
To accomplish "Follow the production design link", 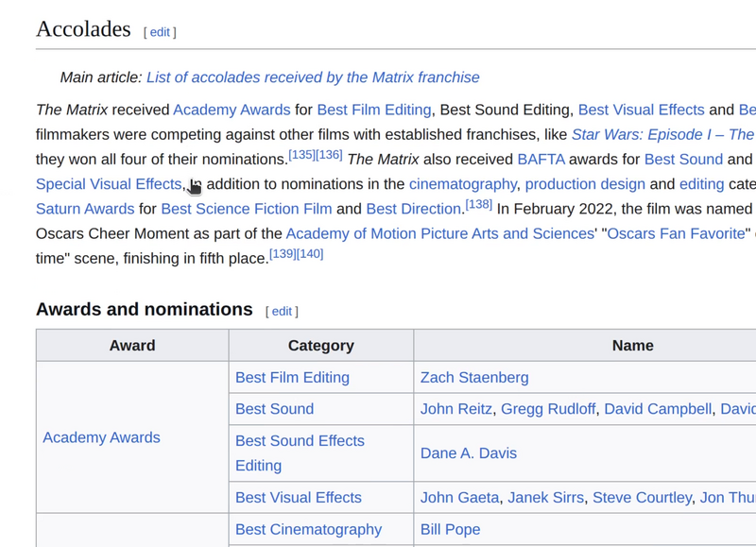I will 585,184.
